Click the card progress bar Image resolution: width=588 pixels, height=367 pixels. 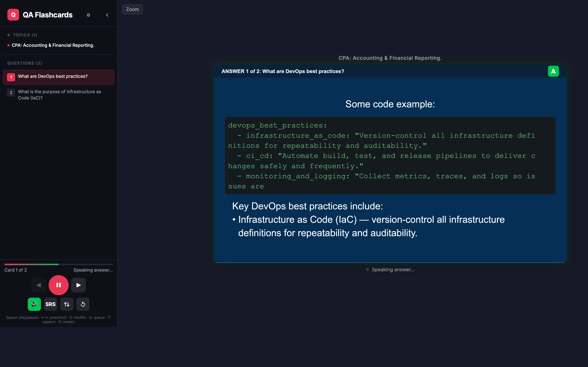coord(58,265)
